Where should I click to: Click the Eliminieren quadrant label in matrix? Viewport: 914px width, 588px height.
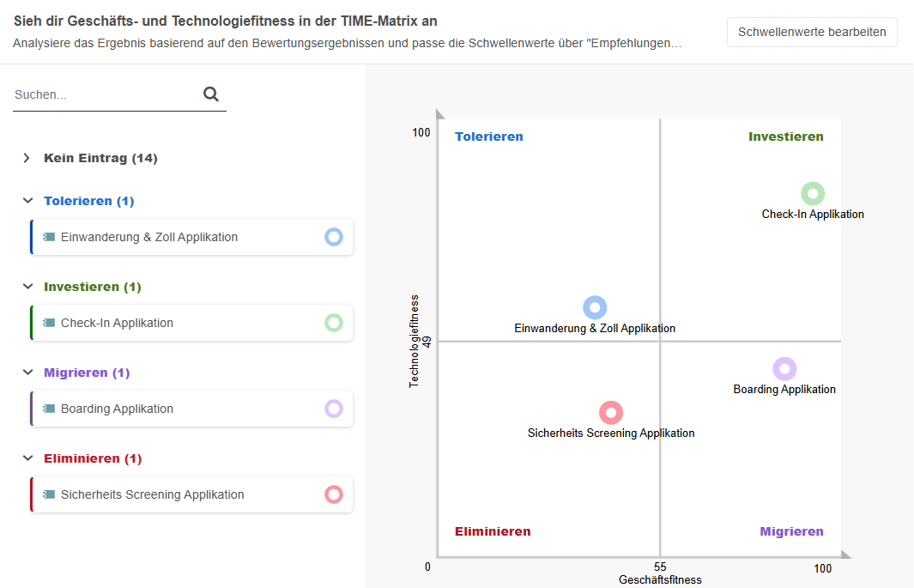(493, 531)
